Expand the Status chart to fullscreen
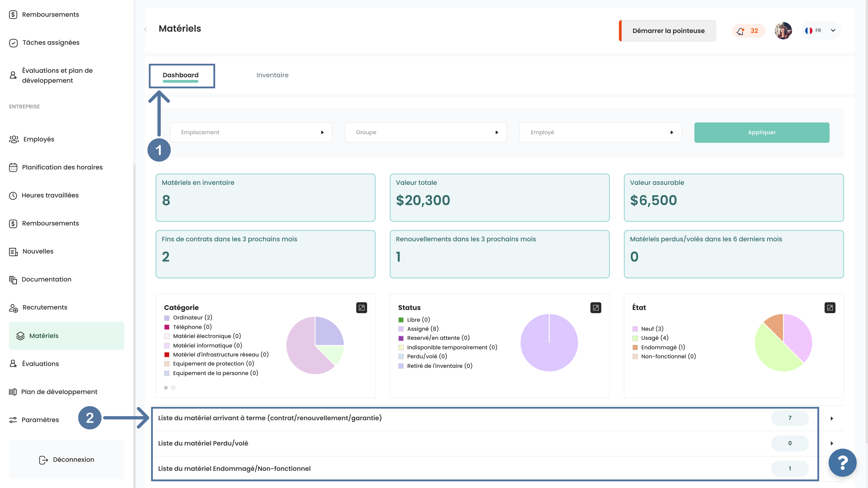868x488 pixels. pyautogui.click(x=596, y=308)
